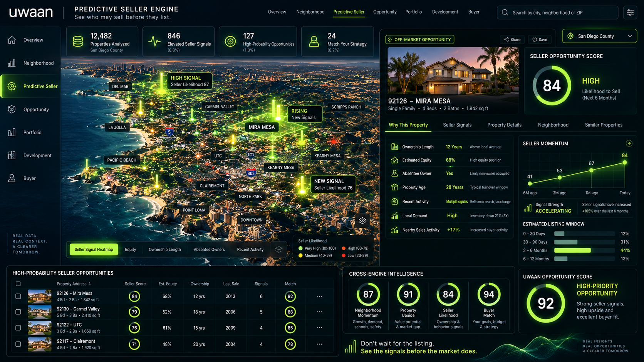The height and width of the screenshot is (362, 644).
Task: Open the Seller Signals property tab
Action: 457,125
